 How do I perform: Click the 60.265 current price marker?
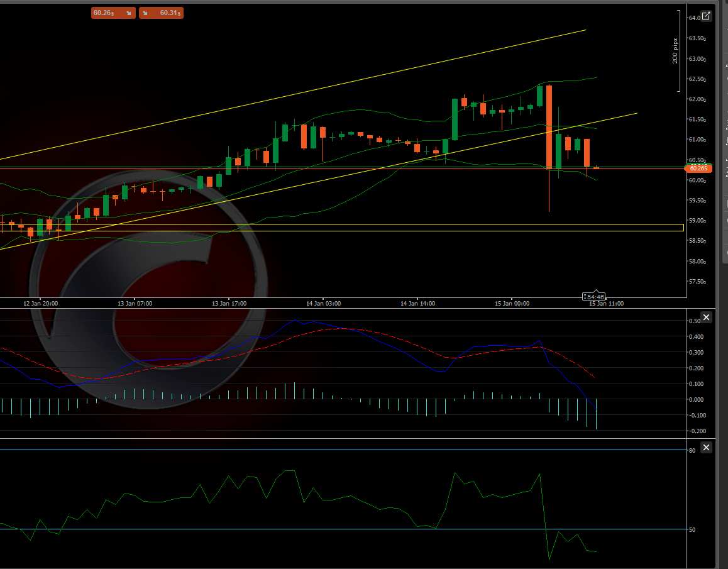pyautogui.click(x=698, y=168)
